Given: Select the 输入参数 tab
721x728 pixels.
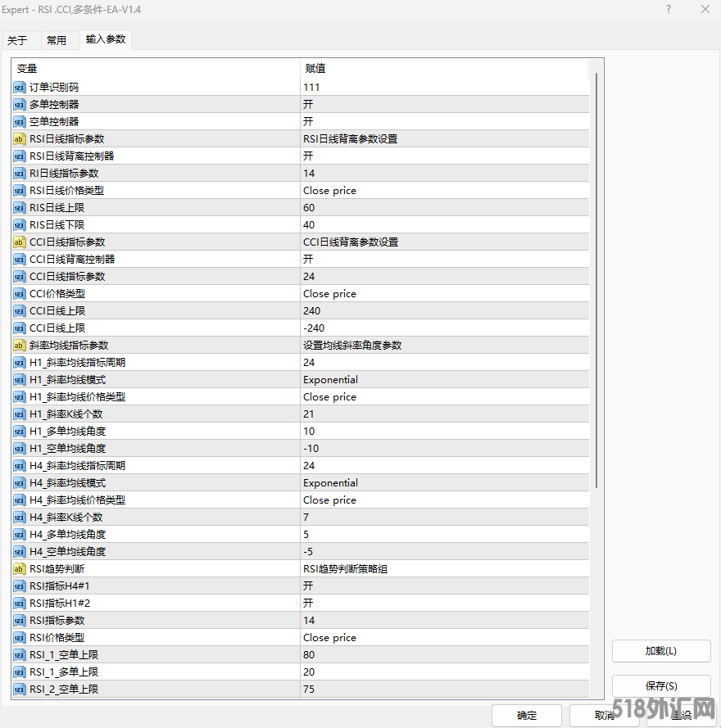Looking at the screenshot, I should click(106, 39).
